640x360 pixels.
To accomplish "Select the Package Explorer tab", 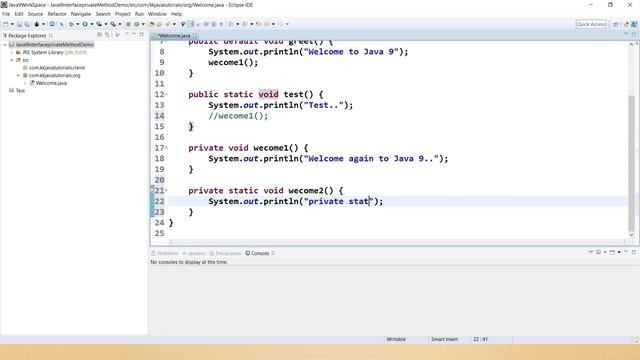I will click(x=27, y=36).
